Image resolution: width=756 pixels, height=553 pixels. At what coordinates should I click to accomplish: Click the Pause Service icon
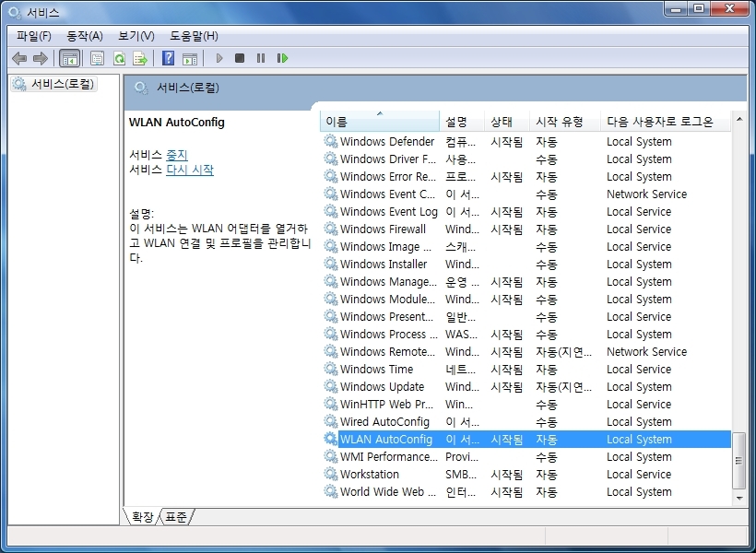(x=261, y=58)
